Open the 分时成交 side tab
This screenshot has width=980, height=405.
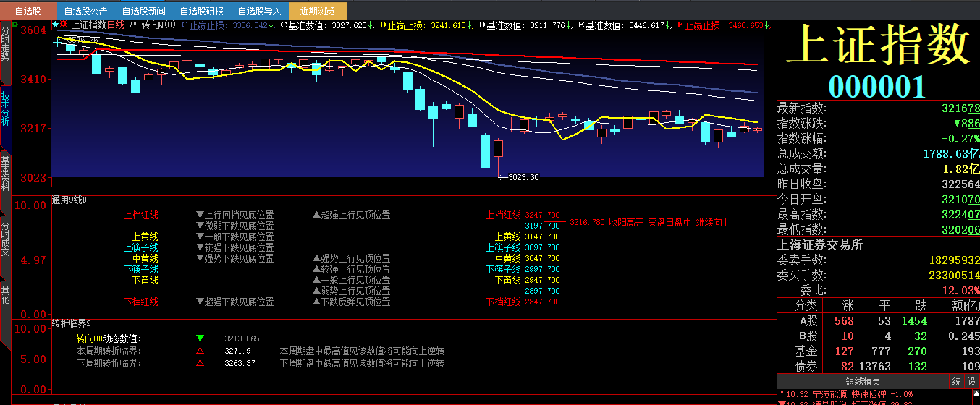[x=6, y=240]
